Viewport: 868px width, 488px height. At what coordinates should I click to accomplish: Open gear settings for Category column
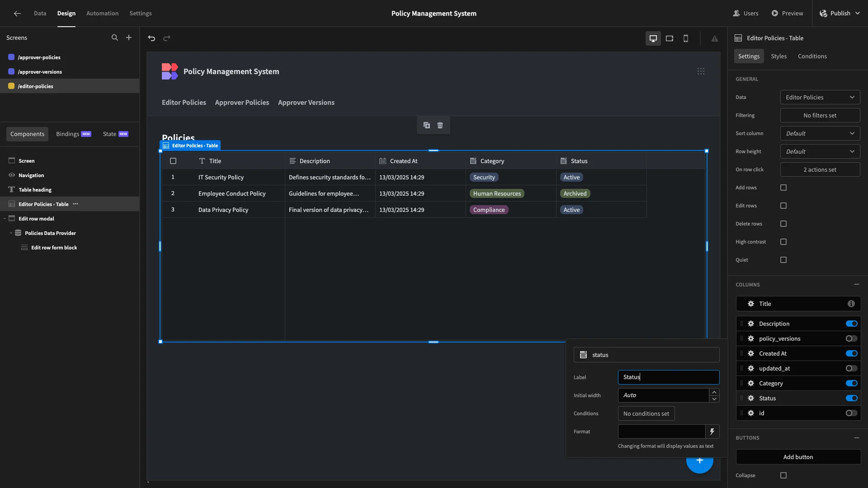tap(751, 383)
